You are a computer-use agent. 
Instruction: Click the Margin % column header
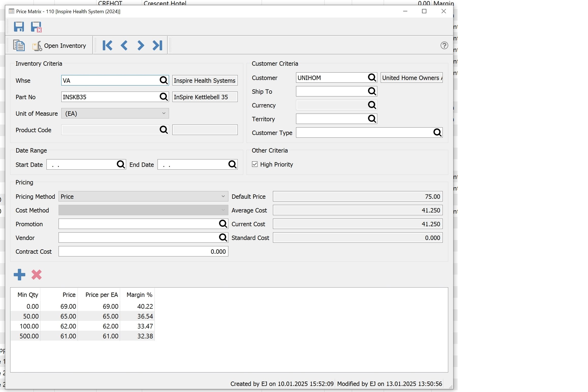(x=137, y=295)
